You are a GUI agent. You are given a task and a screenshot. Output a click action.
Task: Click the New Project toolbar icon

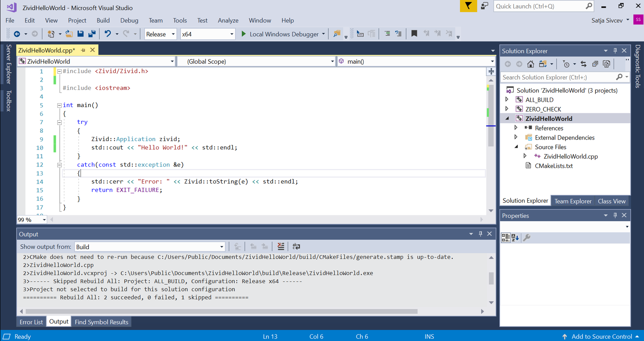pyautogui.click(x=51, y=34)
